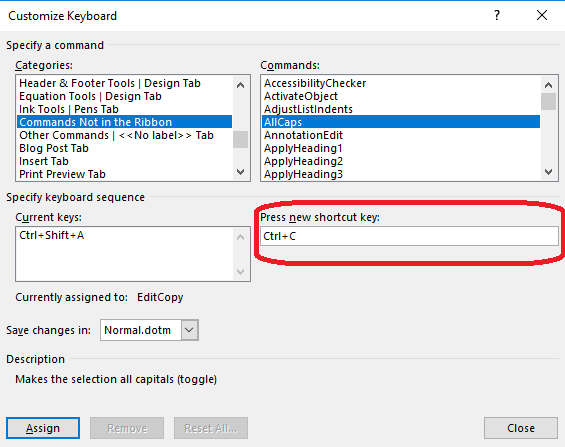Click the Remove button
This screenshot has width=565, height=447.
(127, 428)
